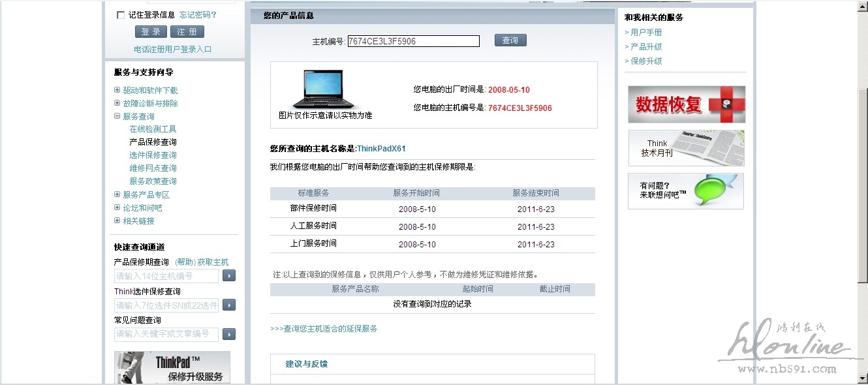This screenshot has width=868, height=385.
Task: Open 电话注册用户登录入口 link
Action: pos(173,50)
